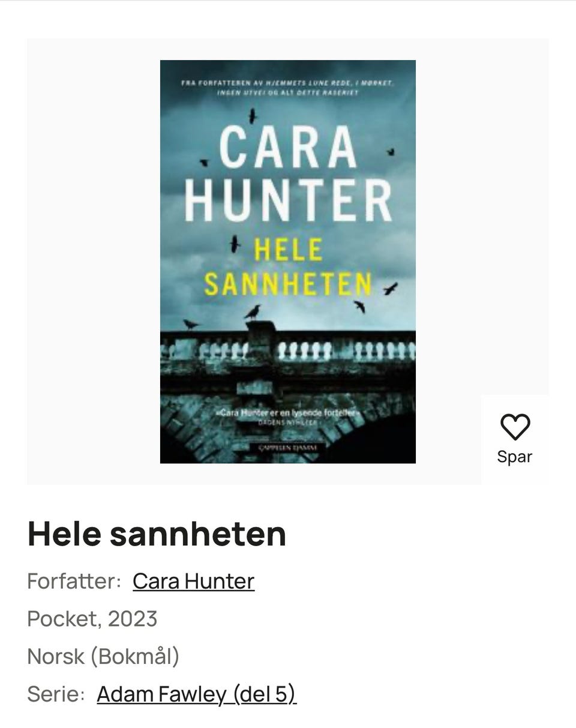Open the Adam Fawley (del 5) series link
The width and height of the screenshot is (576, 728).
[196, 694]
